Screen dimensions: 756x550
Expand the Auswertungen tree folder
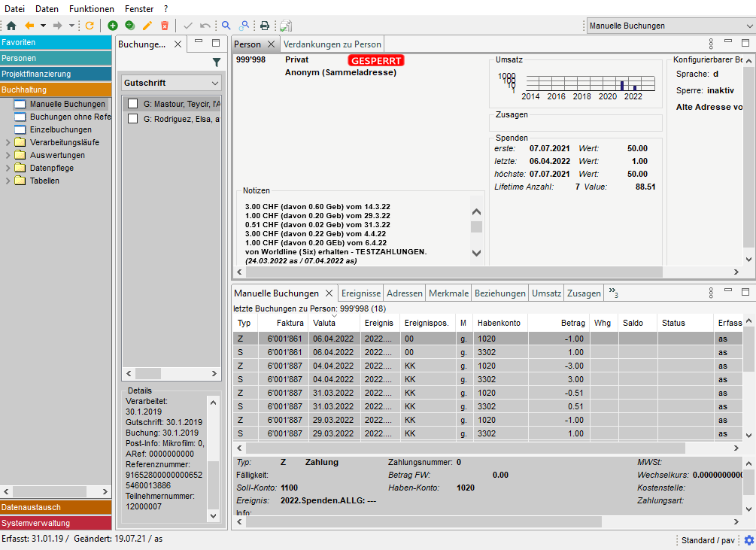click(8, 155)
